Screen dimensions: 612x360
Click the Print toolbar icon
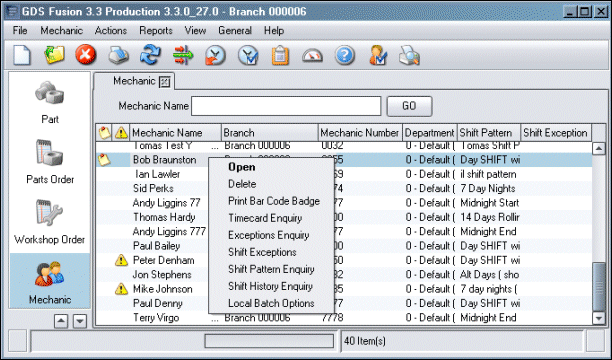118,55
